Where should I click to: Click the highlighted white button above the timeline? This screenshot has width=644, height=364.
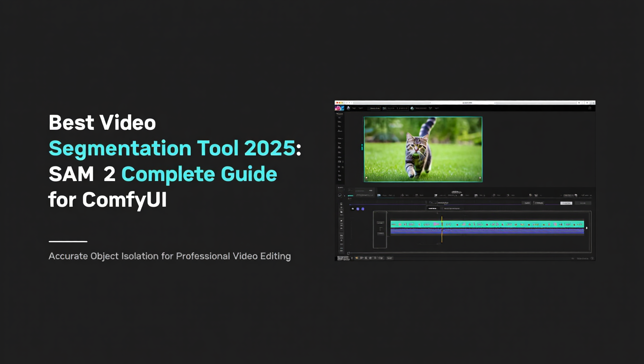[566, 203]
